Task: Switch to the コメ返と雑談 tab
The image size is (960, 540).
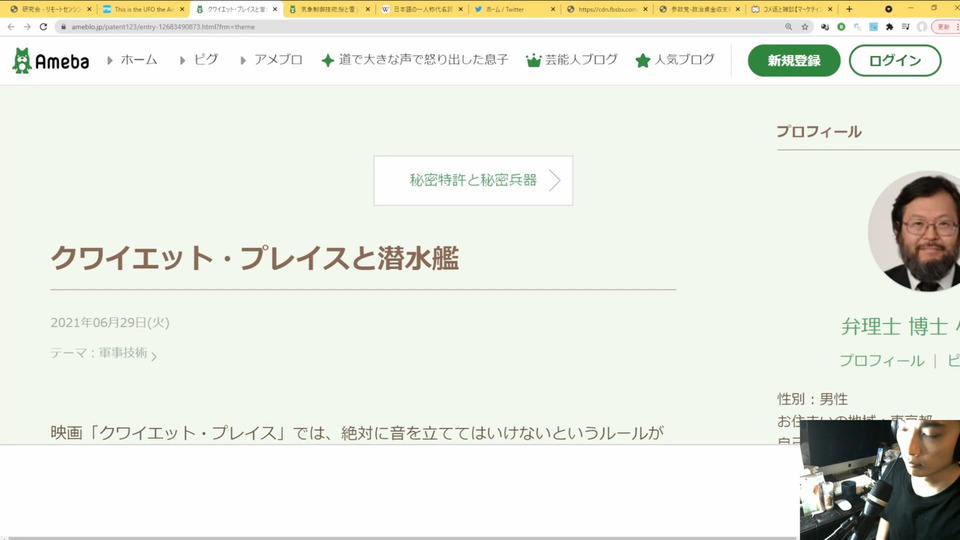Action: point(792,9)
